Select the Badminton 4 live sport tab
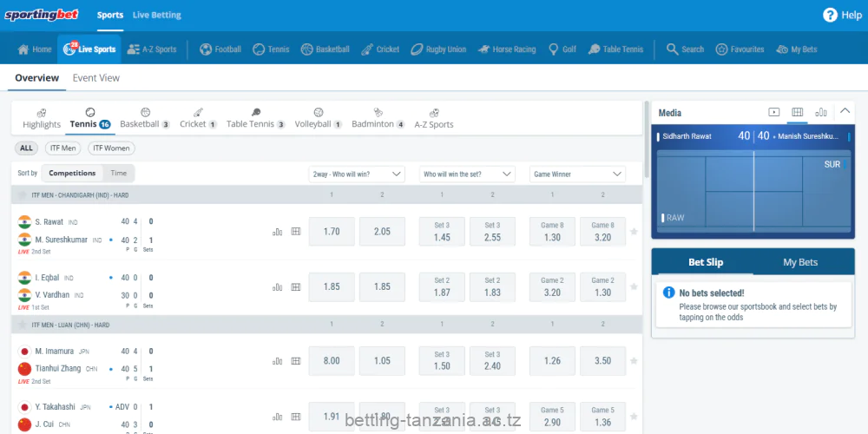Image resolution: width=868 pixels, height=434 pixels. [378, 118]
